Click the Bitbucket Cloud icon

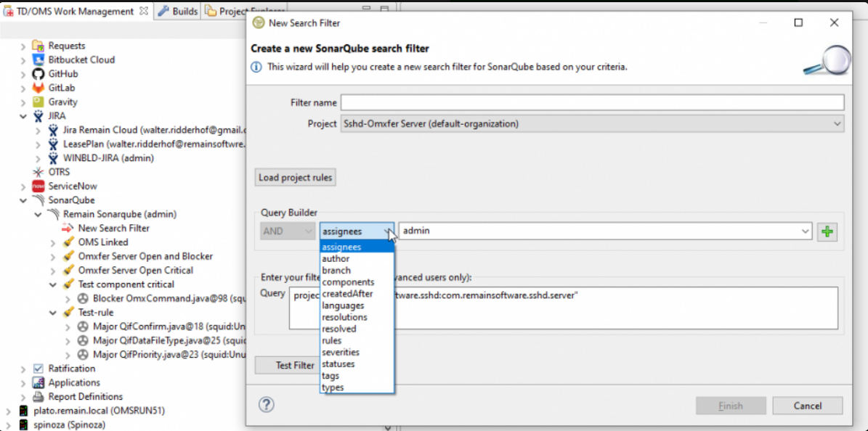click(38, 59)
